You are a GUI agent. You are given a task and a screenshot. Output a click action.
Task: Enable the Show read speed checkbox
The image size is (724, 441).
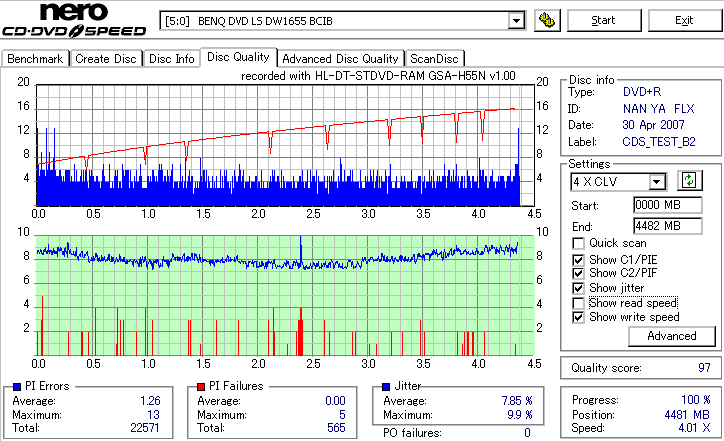pyautogui.click(x=578, y=303)
